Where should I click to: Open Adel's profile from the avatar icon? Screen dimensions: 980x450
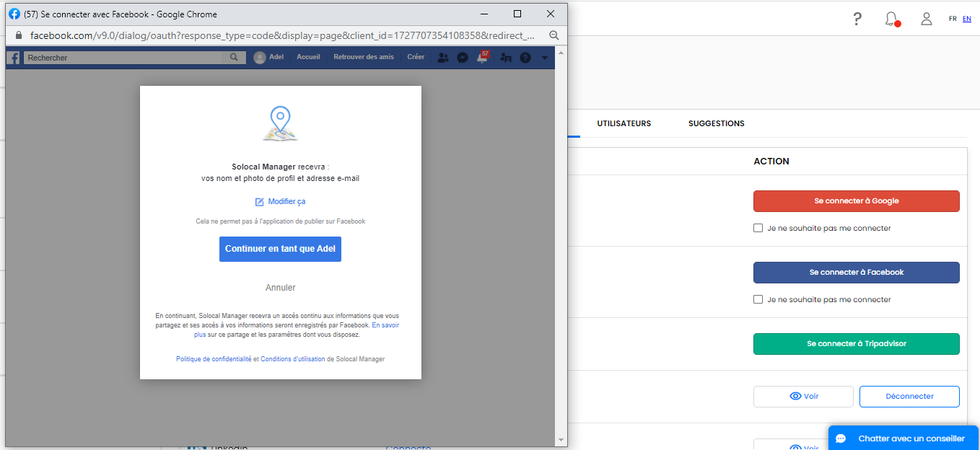click(x=260, y=58)
